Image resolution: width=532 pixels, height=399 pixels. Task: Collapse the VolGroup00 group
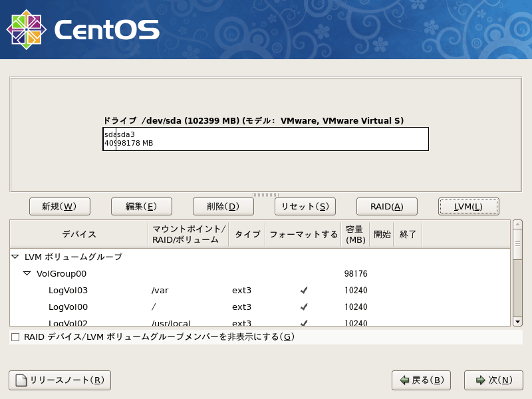(27, 273)
